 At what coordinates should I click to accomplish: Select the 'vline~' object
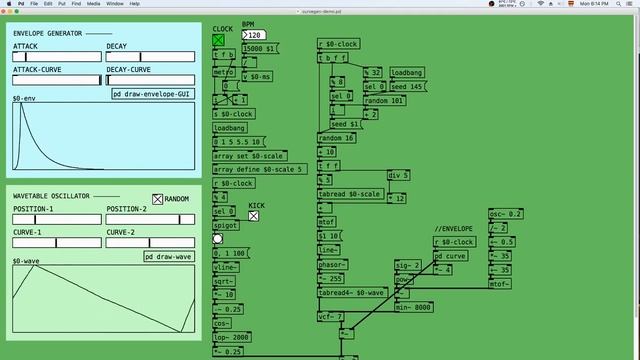point(226,267)
